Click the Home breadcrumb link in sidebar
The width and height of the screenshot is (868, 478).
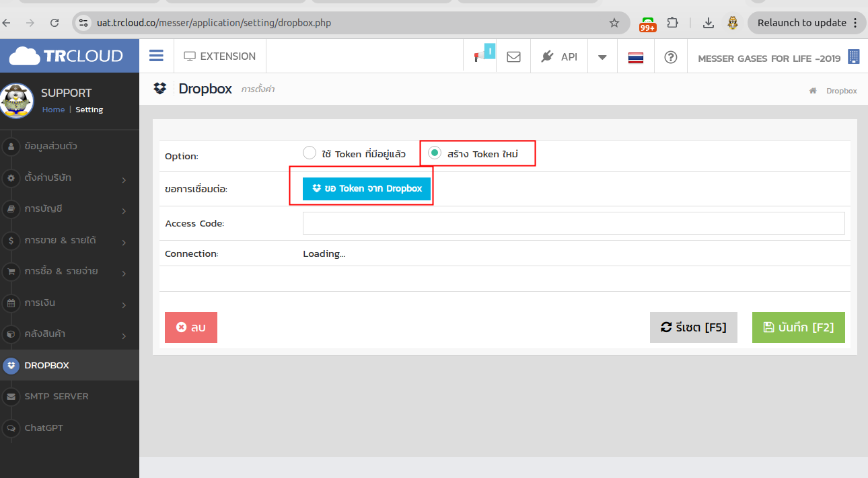(x=53, y=110)
